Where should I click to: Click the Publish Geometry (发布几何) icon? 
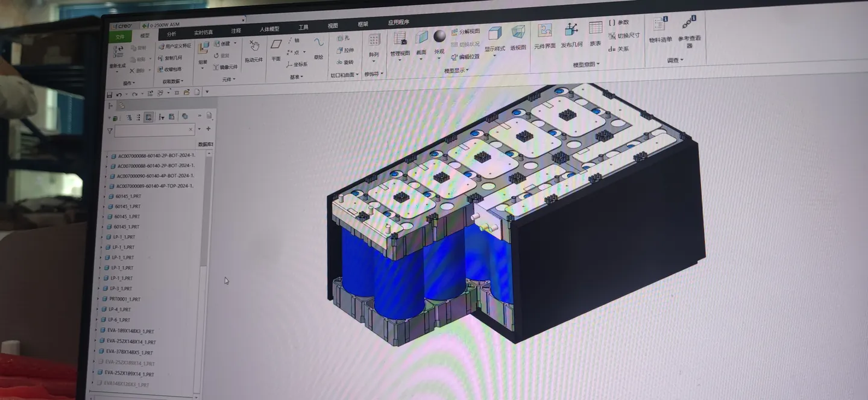click(571, 30)
